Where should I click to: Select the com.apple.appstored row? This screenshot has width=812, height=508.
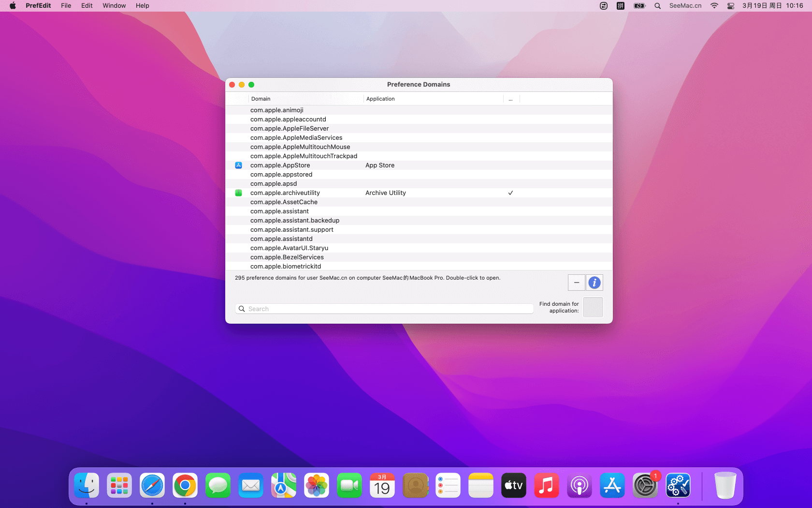point(419,175)
